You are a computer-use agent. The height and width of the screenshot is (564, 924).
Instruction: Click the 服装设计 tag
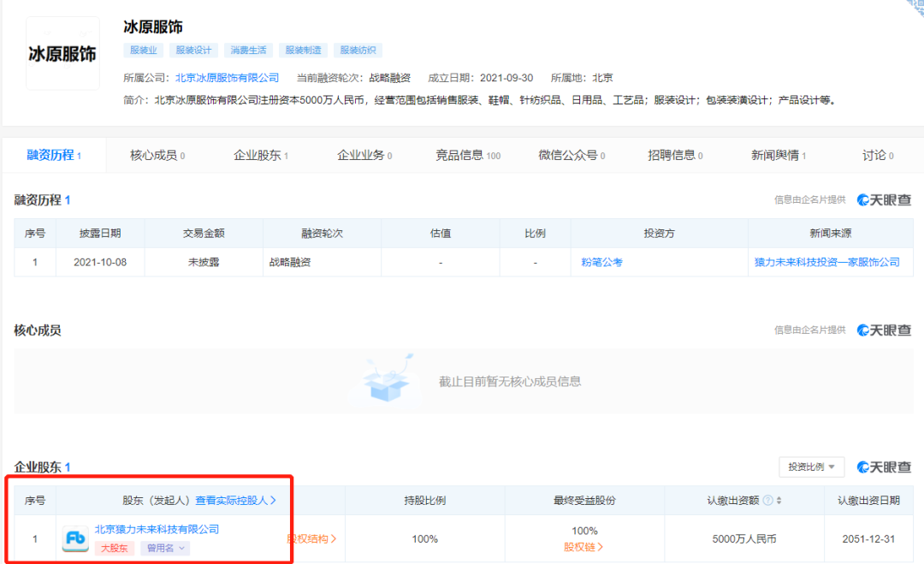[x=194, y=50]
